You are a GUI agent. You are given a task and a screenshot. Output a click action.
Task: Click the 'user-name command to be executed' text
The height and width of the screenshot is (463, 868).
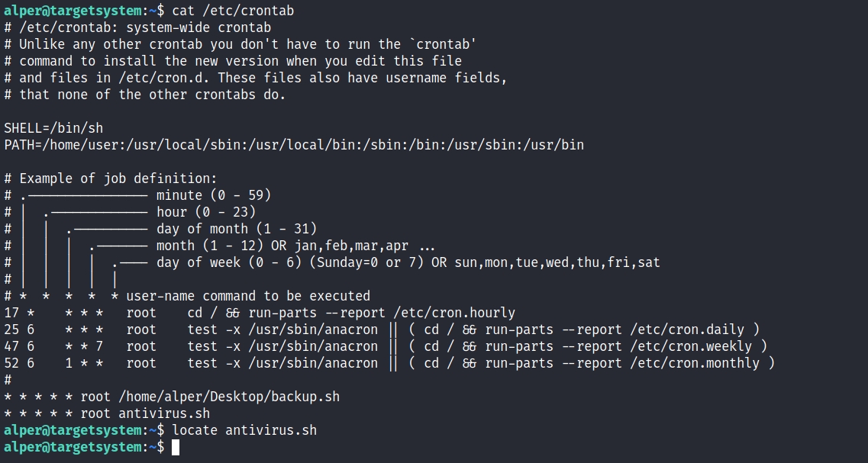tap(248, 296)
